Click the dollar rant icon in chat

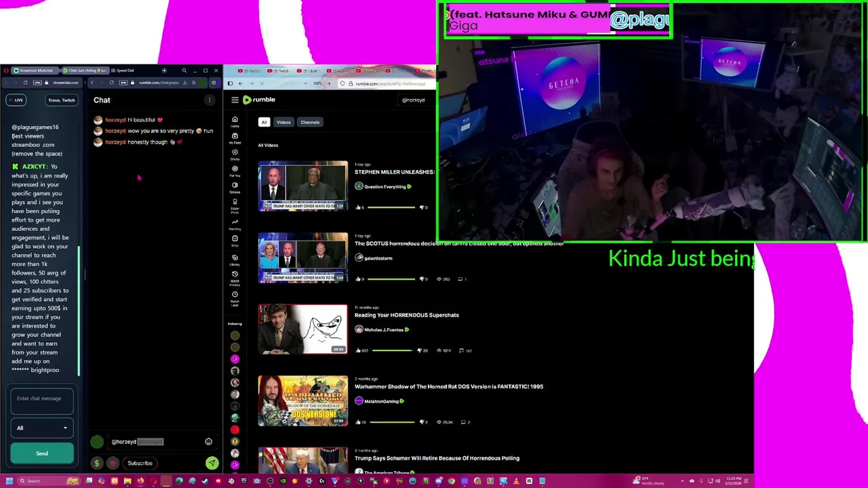(x=96, y=464)
